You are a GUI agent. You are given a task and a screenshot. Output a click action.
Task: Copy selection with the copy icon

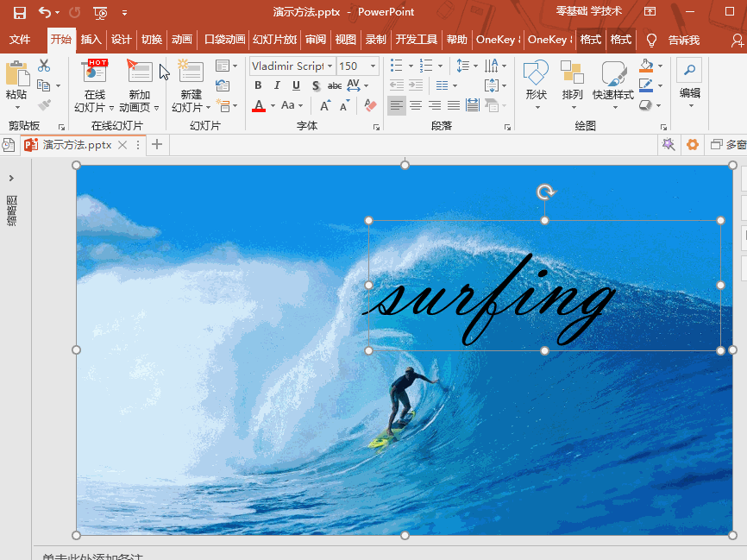43,85
